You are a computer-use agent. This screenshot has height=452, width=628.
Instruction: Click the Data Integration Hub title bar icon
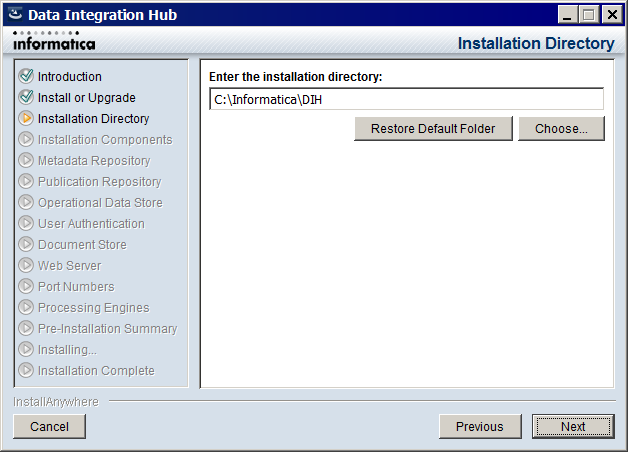[15, 14]
